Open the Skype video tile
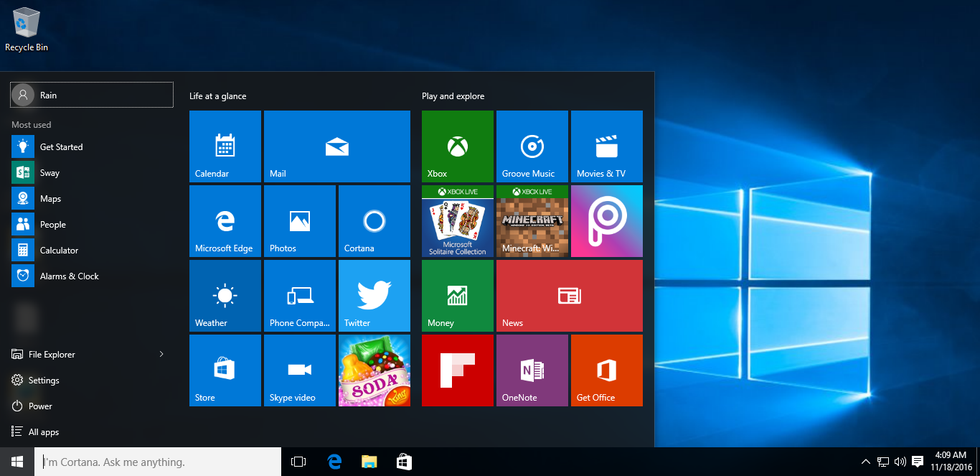The height and width of the screenshot is (476, 980). pyautogui.click(x=300, y=370)
